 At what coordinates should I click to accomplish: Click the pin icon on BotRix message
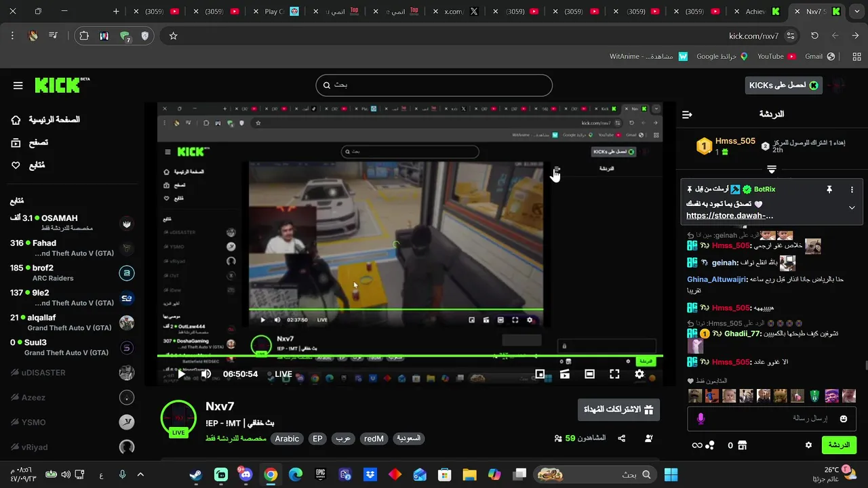(829, 190)
